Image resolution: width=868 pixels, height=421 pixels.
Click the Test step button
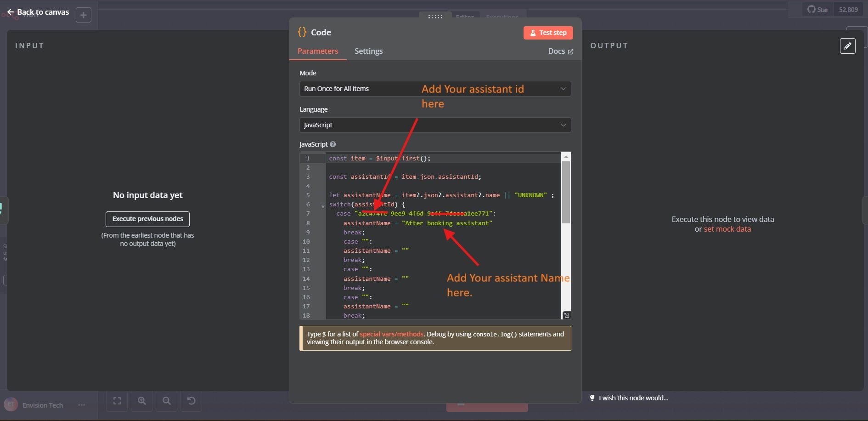(x=548, y=33)
